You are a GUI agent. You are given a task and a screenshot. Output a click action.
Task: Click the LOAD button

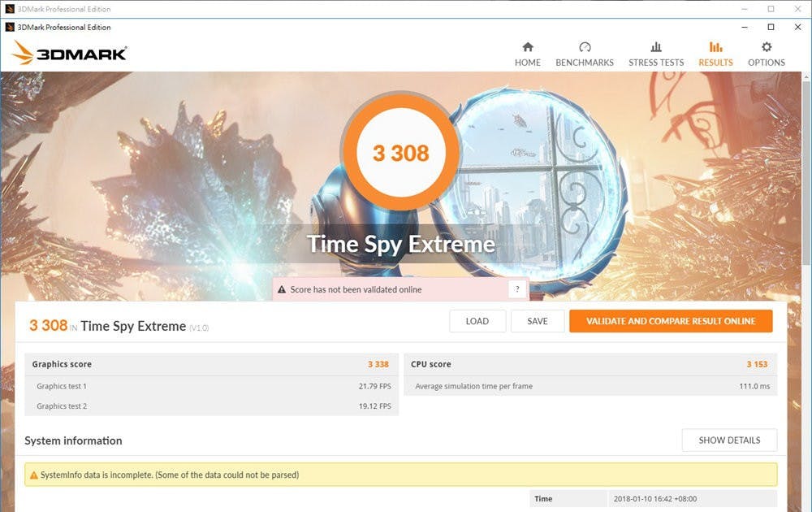pos(477,321)
